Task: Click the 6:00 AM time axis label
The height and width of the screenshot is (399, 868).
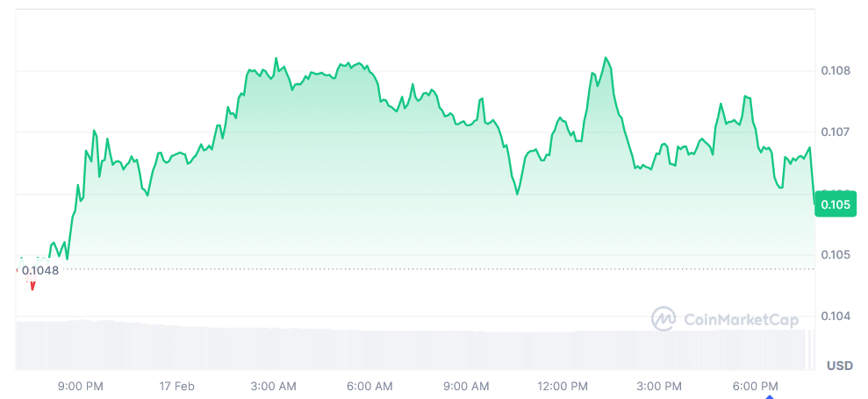Action: pyautogui.click(x=370, y=385)
